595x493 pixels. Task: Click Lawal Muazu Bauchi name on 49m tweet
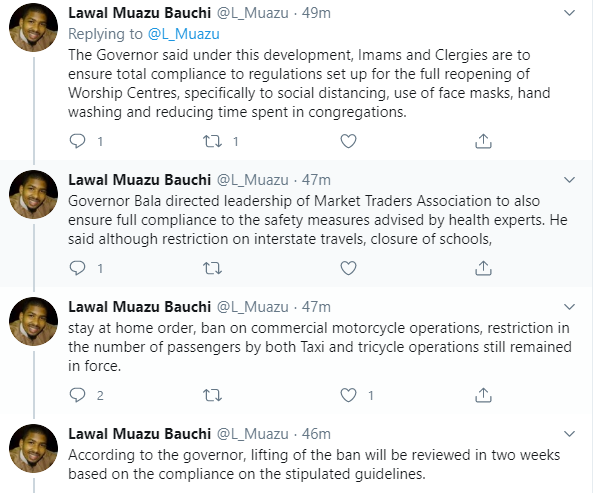(140, 13)
